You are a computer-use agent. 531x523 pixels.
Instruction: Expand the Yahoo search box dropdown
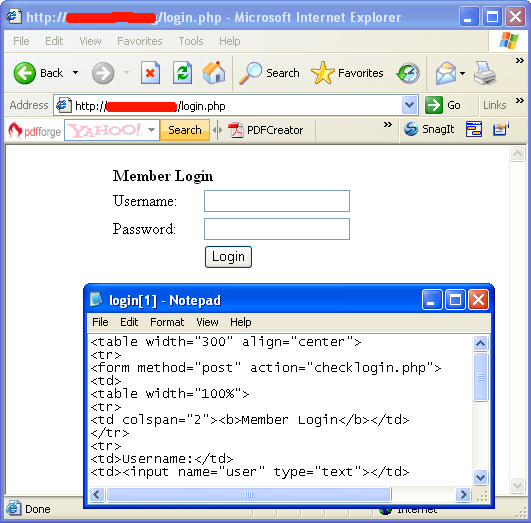(x=151, y=130)
